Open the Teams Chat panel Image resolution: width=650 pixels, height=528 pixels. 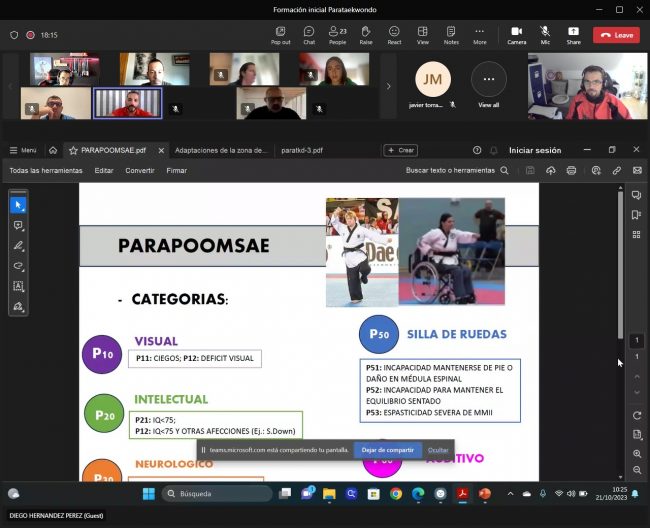tap(309, 34)
